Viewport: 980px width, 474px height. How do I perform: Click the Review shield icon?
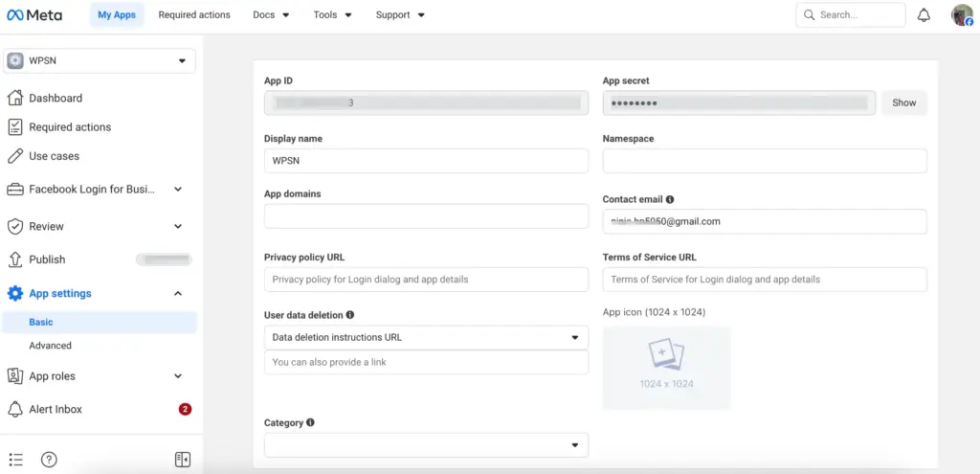[15, 226]
